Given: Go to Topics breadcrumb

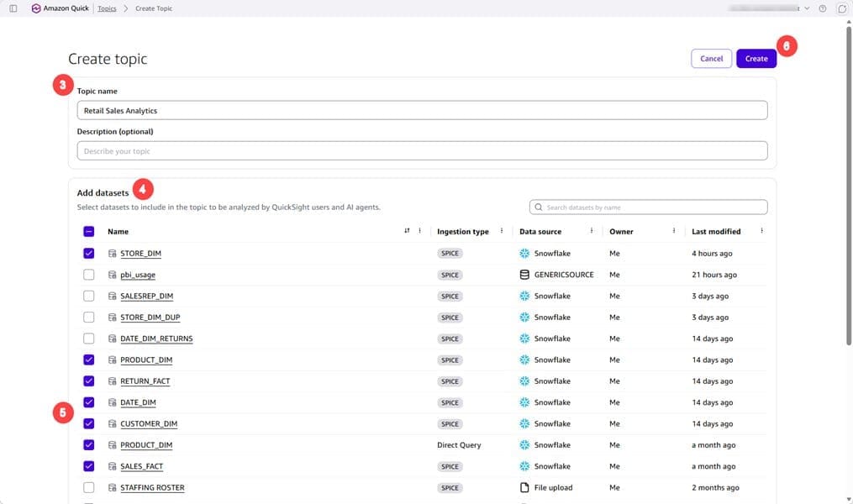Looking at the screenshot, I should click(x=107, y=8).
